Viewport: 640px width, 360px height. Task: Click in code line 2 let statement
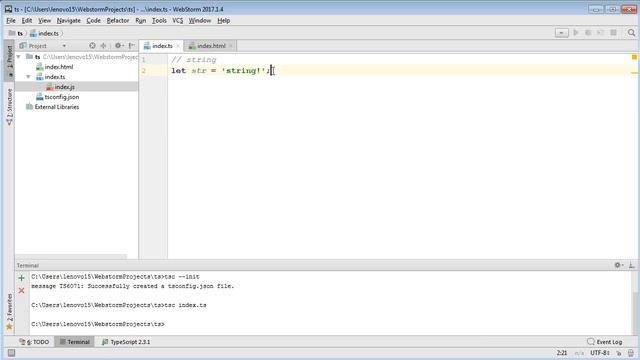click(221, 71)
